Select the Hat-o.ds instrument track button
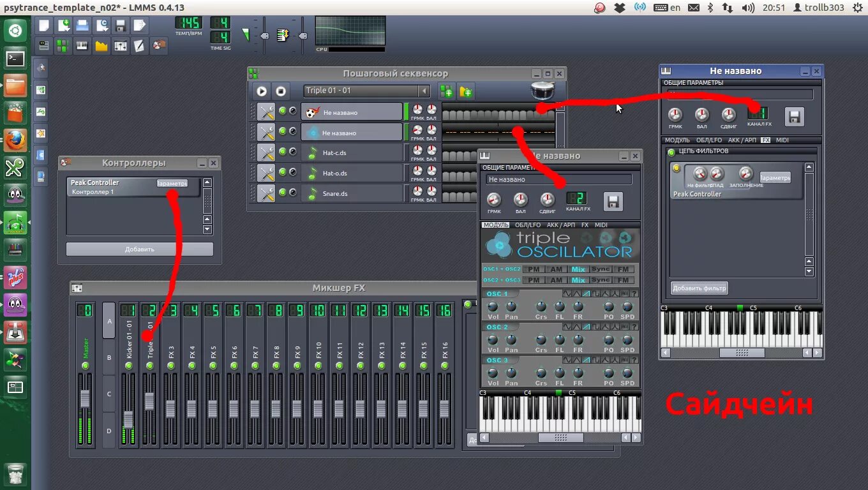The image size is (868, 490). (x=352, y=173)
